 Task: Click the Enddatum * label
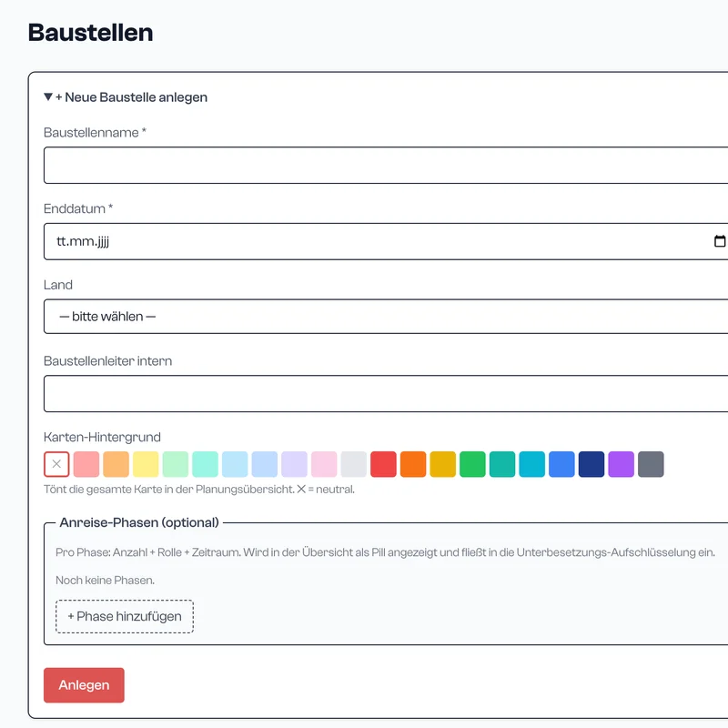(x=78, y=209)
